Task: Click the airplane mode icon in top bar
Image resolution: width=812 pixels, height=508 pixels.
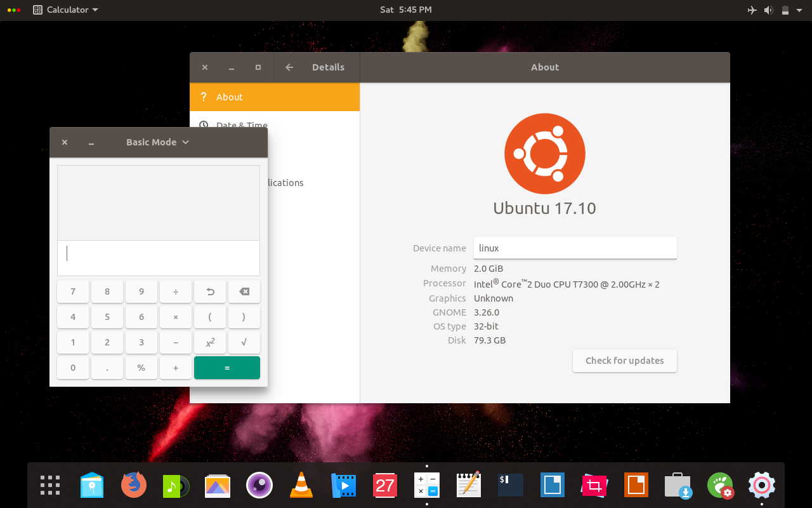Action: [752, 10]
